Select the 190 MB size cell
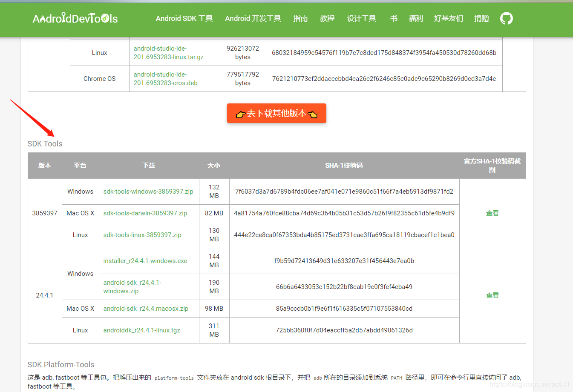Image resolution: width=573 pixels, height=392 pixels. pos(214,287)
